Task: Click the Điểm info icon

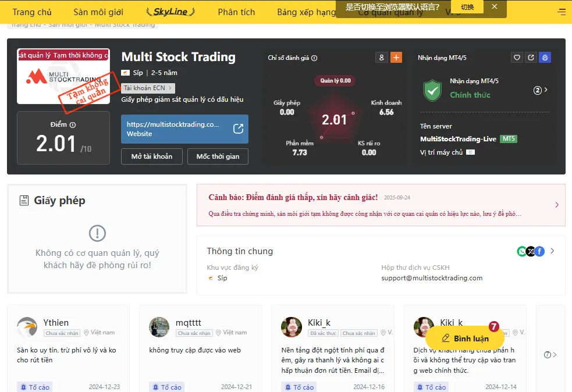Action: point(73,124)
